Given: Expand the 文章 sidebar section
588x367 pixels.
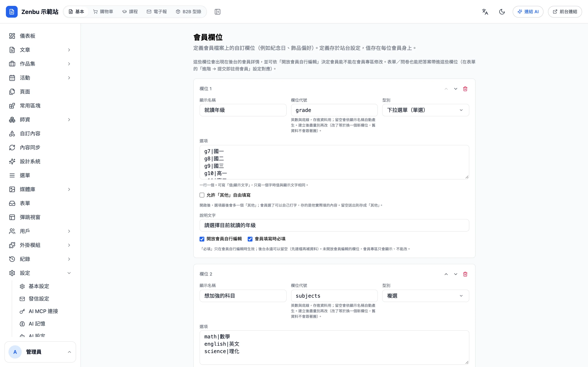Looking at the screenshot, I should pos(40,50).
